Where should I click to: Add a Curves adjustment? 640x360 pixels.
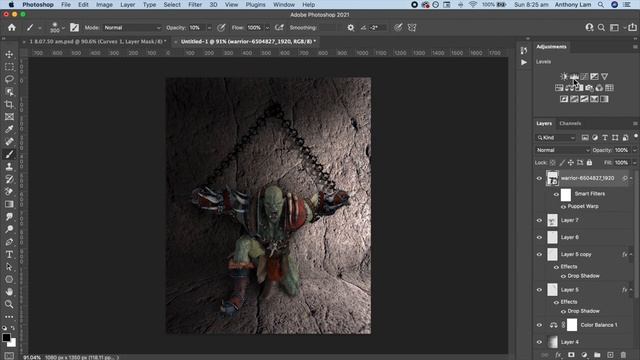pos(584,76)
